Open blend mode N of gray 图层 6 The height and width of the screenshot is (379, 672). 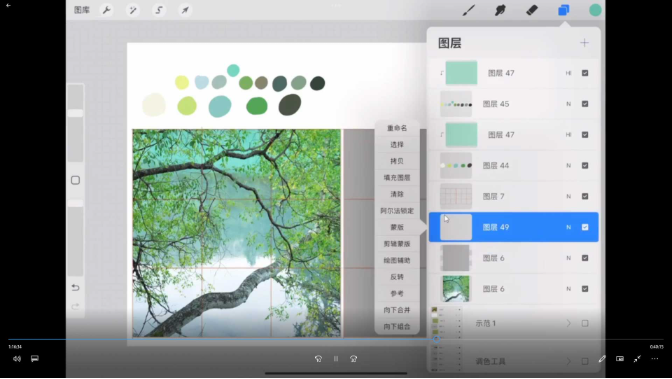[x=568, y=258]
